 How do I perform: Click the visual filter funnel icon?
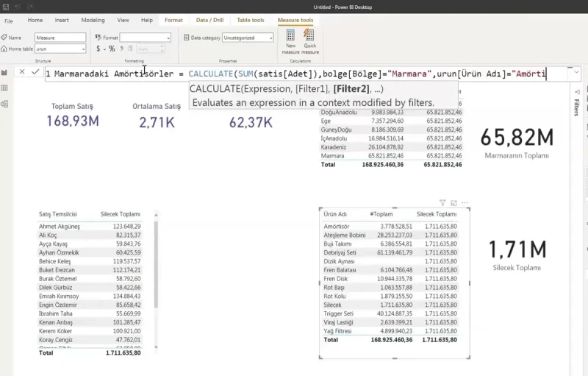(442, 203)
